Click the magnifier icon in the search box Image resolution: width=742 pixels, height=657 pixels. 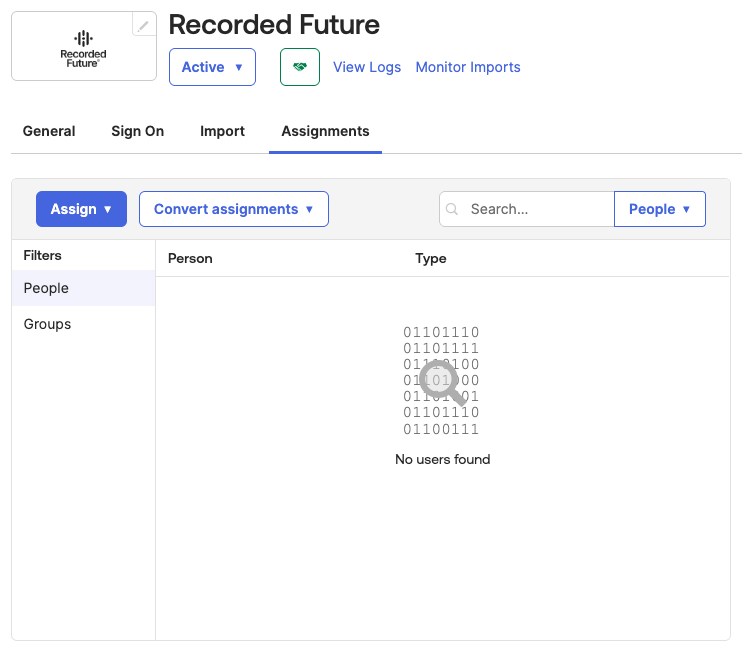click(452, 209)
